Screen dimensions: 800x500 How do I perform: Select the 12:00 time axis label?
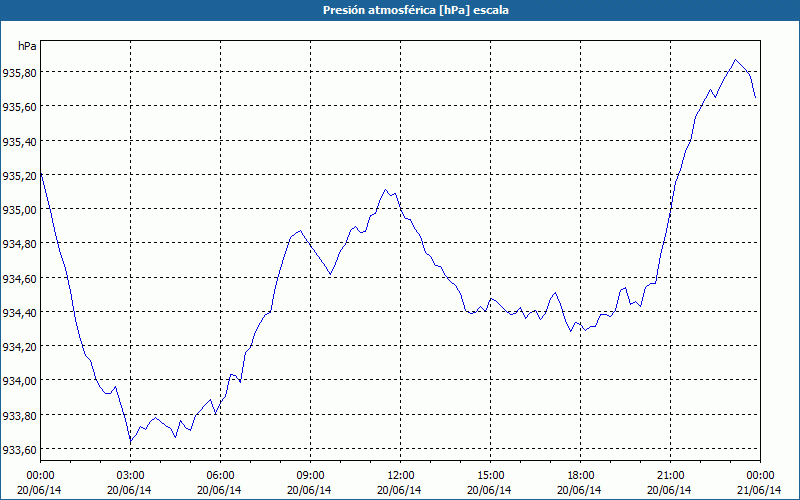coord(401,476)
